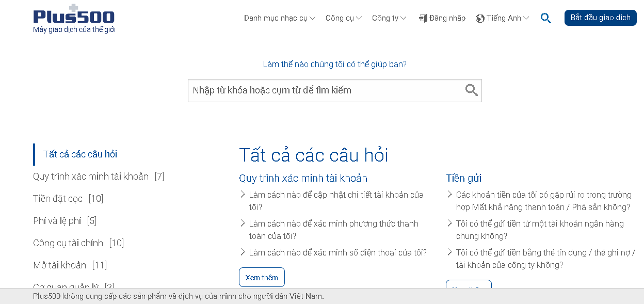
Task: Open the Mở tài khoản category
Action: tap(60, 265)
